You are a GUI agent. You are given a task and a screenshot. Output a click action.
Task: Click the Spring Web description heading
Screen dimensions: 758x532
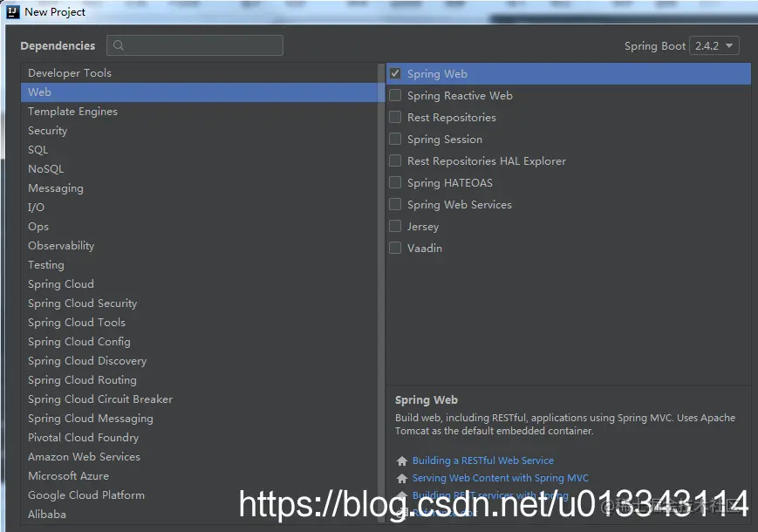[x=426, y=400]
